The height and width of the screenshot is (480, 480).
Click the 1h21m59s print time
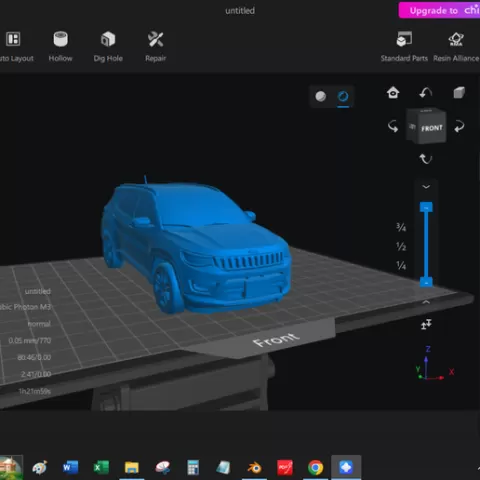click(35, 391)
